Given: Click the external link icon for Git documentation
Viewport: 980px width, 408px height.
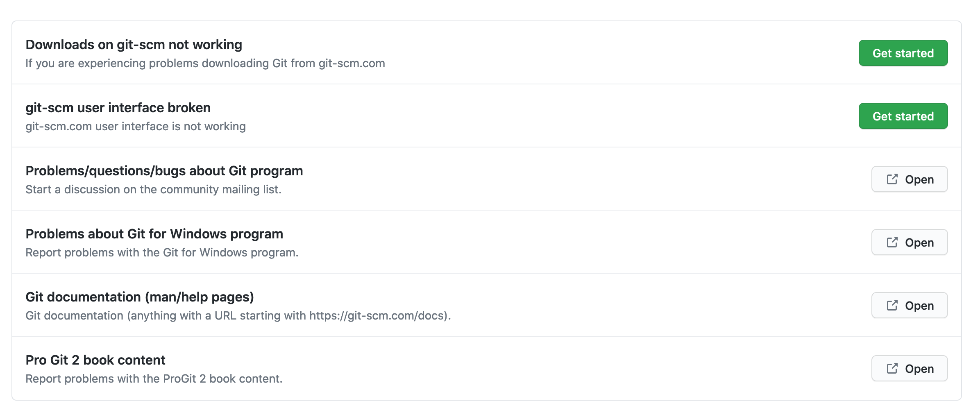Looking at the screenshot, I should 892,305.
